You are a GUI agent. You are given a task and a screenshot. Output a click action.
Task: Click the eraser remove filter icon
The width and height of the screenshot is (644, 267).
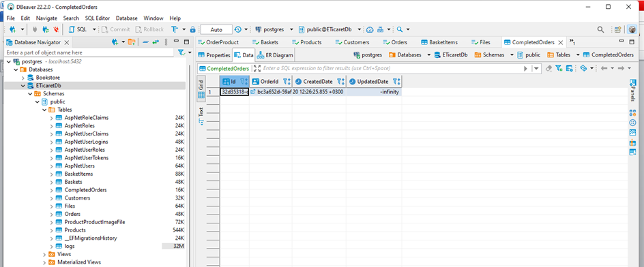pyautogui.click(x=548, y=69)
